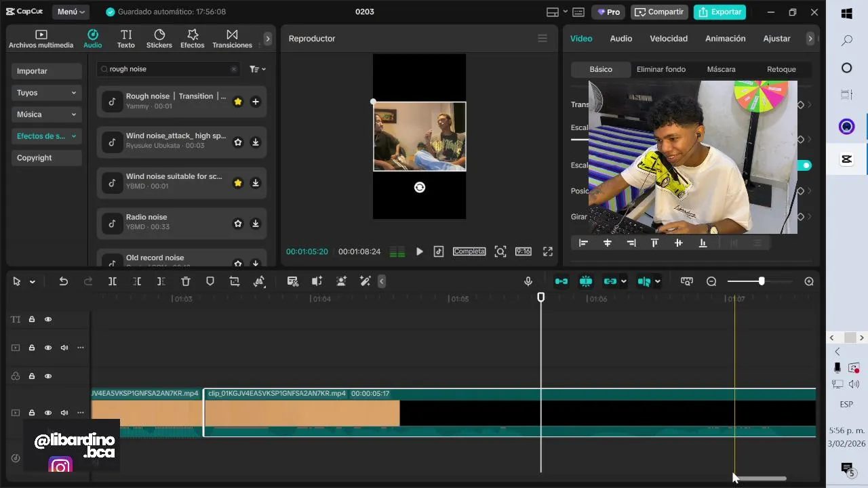Open the Efectos tab

193,39
